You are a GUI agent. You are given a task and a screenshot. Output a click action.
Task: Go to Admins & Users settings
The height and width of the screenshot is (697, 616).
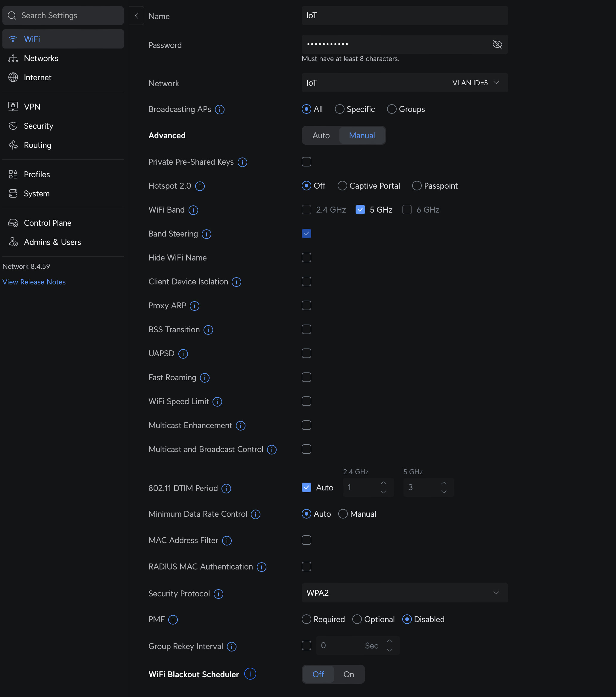coord(52,242)
